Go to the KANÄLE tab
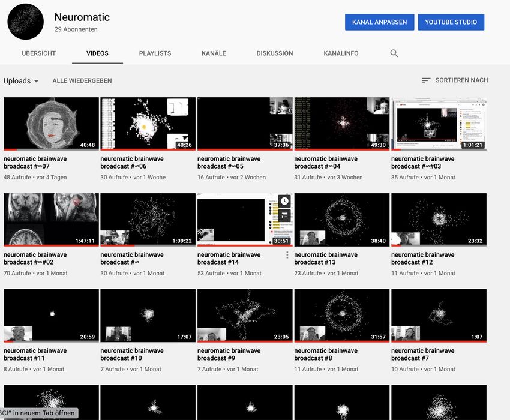Image resolution: width=510 pixels, height=420 pixels. 214,53
